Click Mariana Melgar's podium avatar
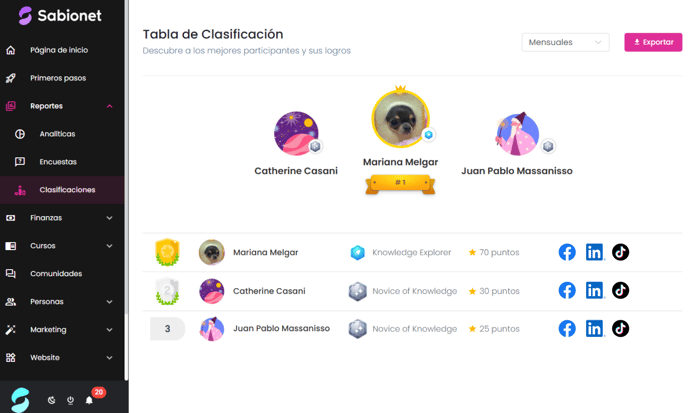 [401, 119]
